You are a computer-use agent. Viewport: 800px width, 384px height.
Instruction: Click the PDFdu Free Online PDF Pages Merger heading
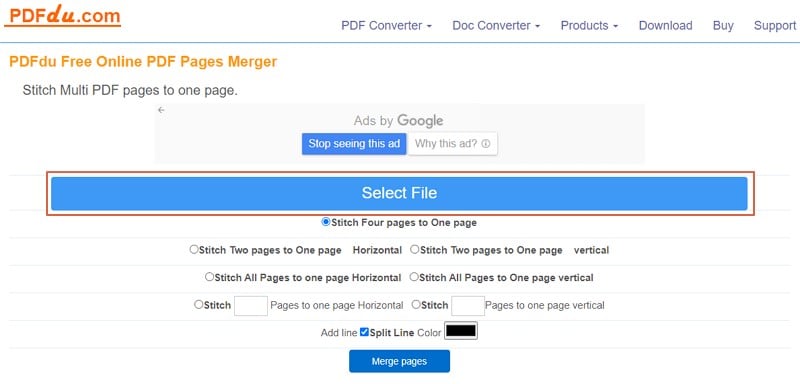pyautogui.click(x=143, y=62)
